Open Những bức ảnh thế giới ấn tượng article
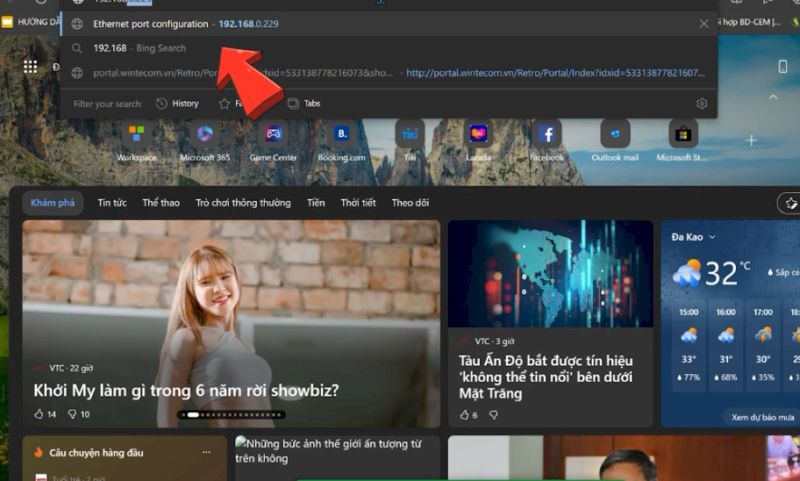The width and height of the screenshot is (800, 481). pyautogui.click(x=329, y=451)
